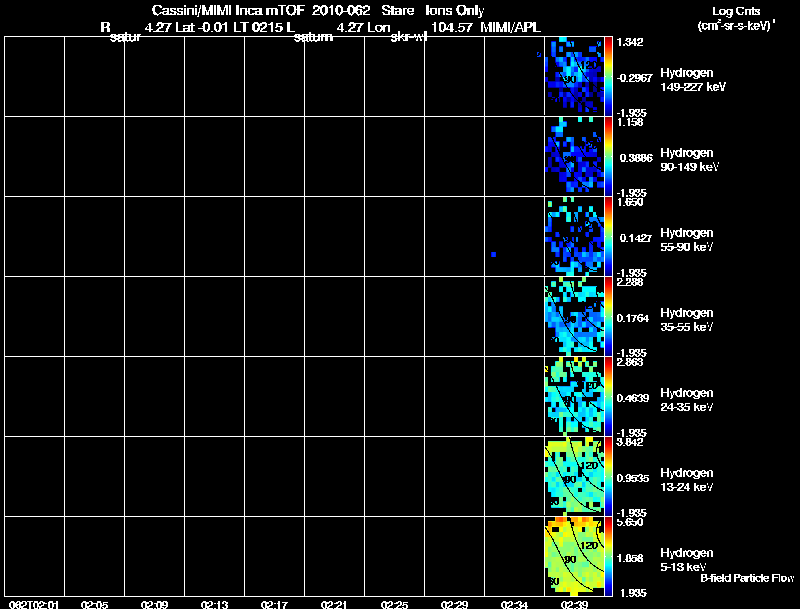Click the colorbar for Hydrogen 5-13 keV

point(608,556)
